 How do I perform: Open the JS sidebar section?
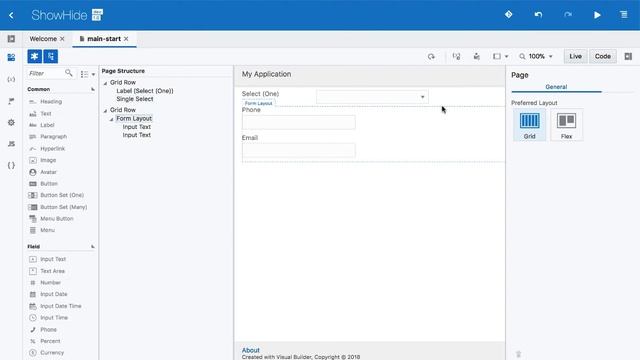pos(11,144)
